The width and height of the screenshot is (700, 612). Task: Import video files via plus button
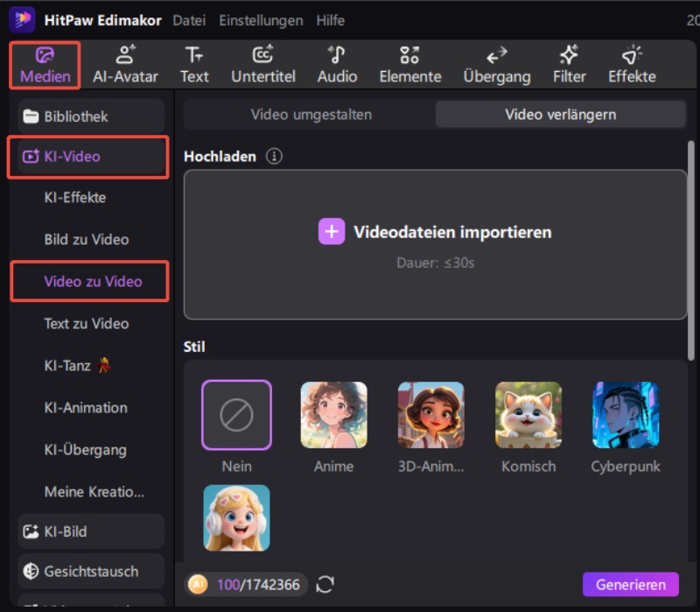tap(332, 232)
